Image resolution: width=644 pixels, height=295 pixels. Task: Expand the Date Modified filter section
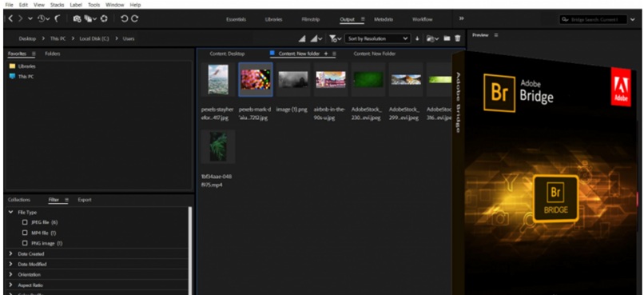(x=10, y=264)
